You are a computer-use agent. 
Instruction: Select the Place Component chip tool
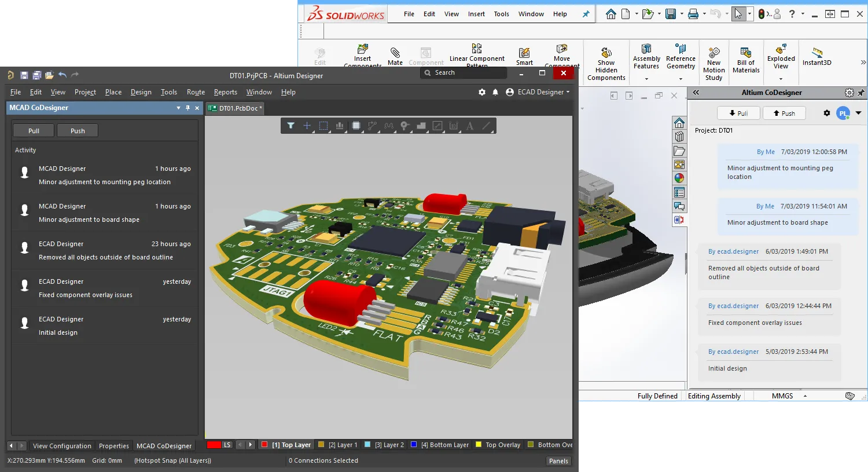pyautogui.click(x=356, y=126)
